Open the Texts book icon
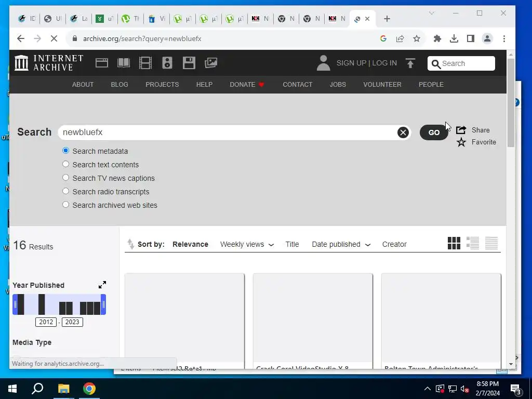Screen dimensions: 532x399 (x=124, y=63)
